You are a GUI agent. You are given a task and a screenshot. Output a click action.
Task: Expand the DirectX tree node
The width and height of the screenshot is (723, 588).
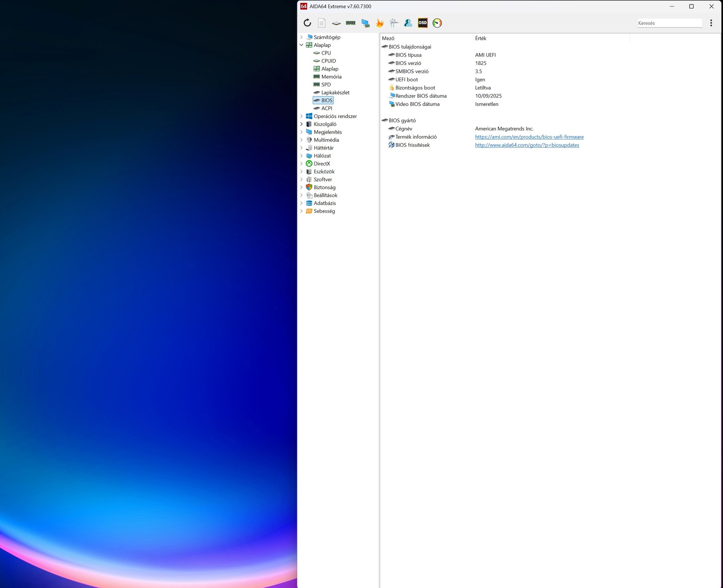pyautogui.click(x=301, y=164)
